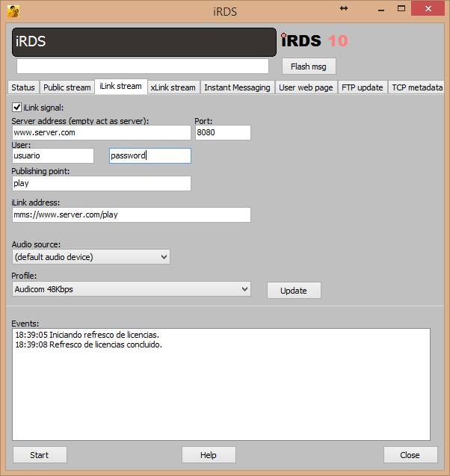The image size is (450, 476).
Task: Select the iLink stream tab
Action: pos(120,86)
